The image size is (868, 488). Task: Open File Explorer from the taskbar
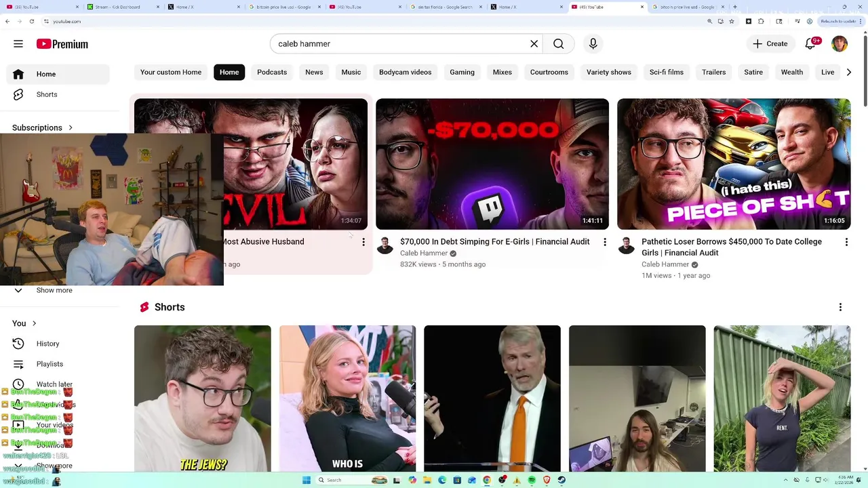(x=427, y=480)
